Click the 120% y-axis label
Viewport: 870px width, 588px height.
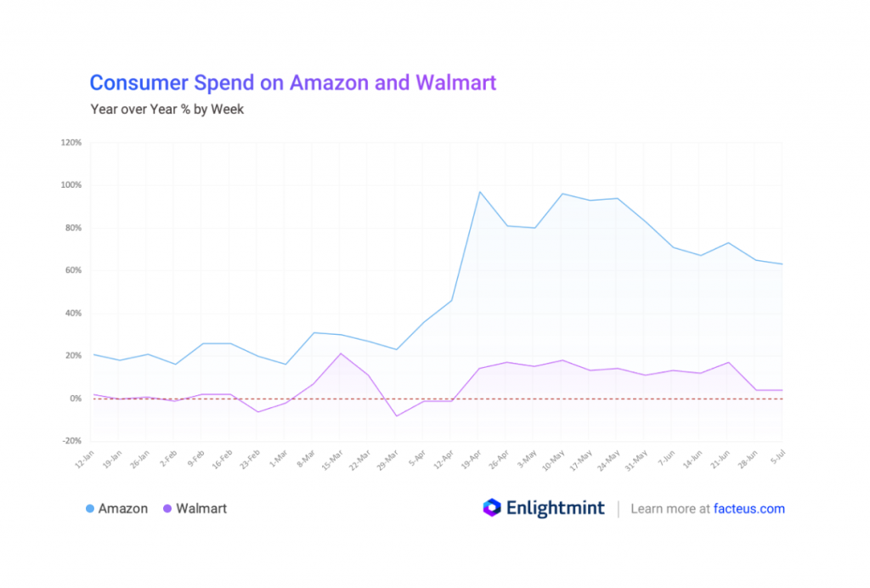pyautogui.click(x=71, y=143)
